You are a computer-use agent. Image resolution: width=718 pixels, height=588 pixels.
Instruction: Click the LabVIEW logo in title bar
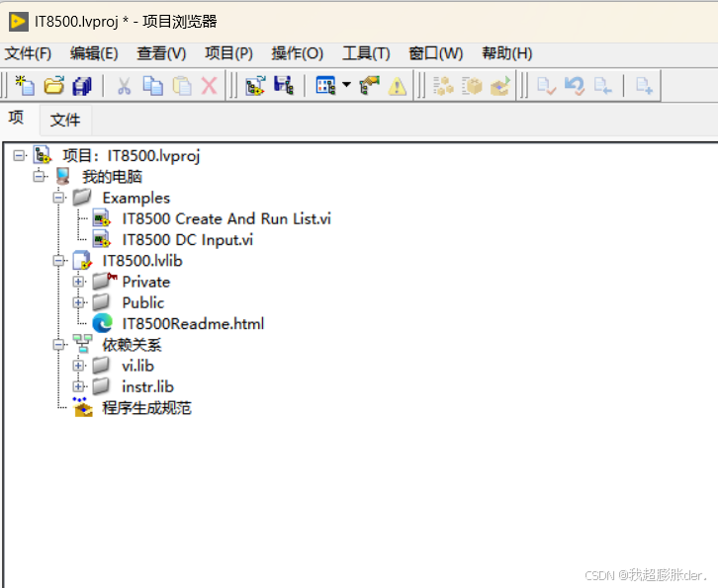coord(19,22)
